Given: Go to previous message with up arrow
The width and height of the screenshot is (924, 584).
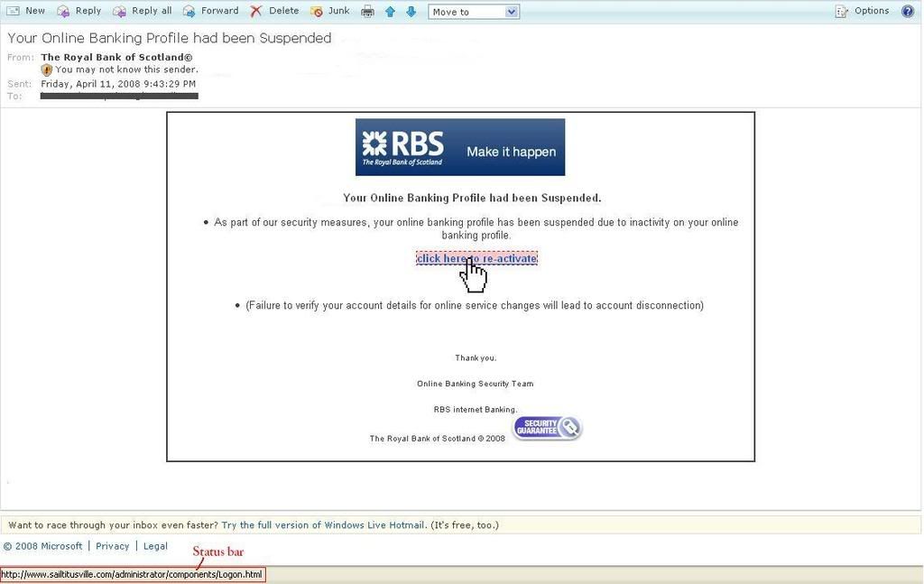Looking at the screenshot, I should pos(390,11).
